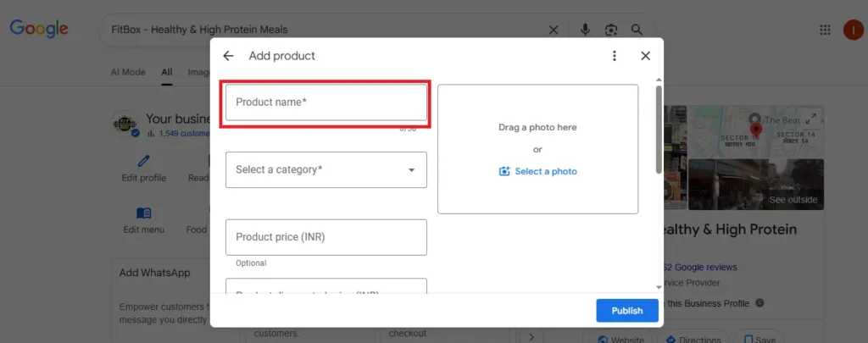The width and height of the screenshot is (868, 343).
Task: Click the Google logo
Action: click(39, 29)
